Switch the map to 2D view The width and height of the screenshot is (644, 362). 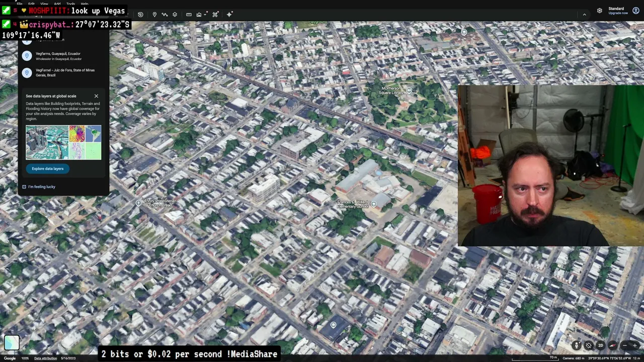[x=600, y=345]
